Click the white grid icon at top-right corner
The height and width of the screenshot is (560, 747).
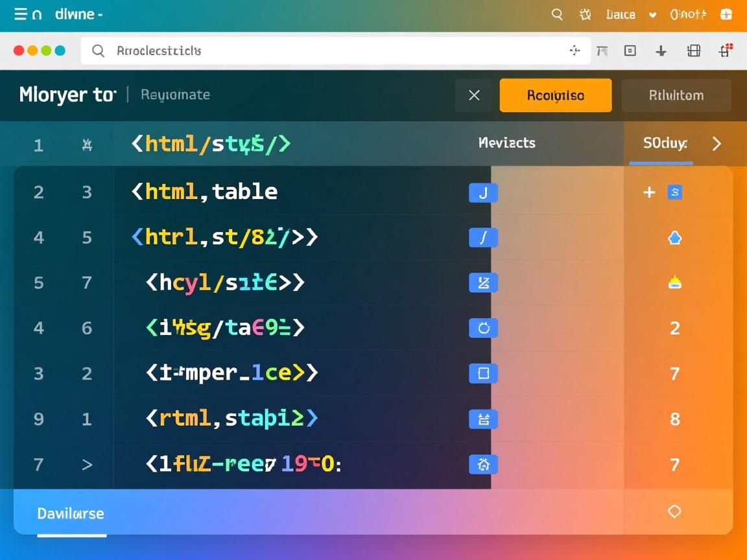tap(726, 14)
